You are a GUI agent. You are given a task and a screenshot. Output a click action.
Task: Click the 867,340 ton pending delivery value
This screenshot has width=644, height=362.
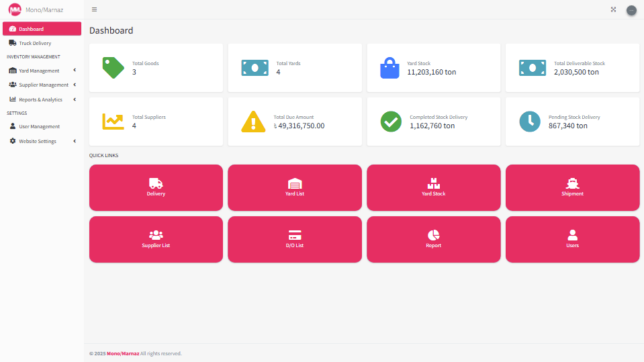pos(567,126)
